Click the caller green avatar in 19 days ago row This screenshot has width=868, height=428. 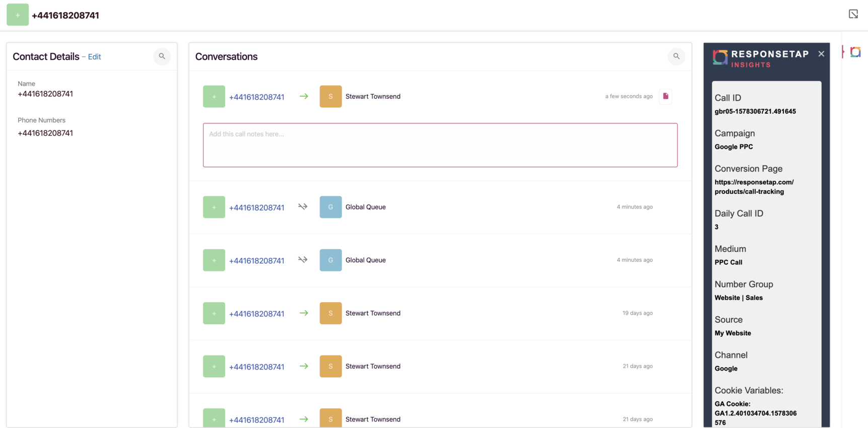tap(214, 313)
